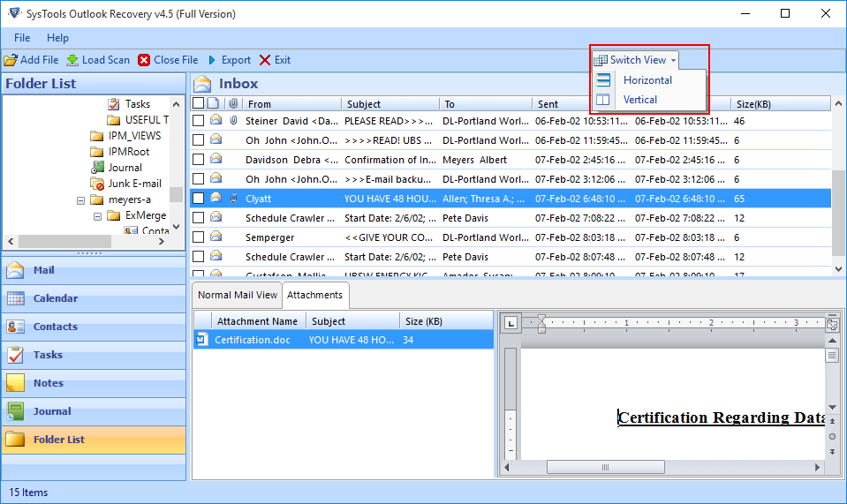Click the Add File toolbar icon
847x504 pixels.
point(11,60)
